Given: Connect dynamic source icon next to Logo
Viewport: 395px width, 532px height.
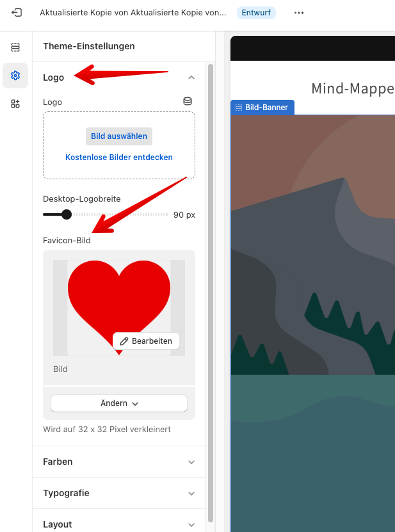Looking at the screenshot, I should click(x=188, y=101).
